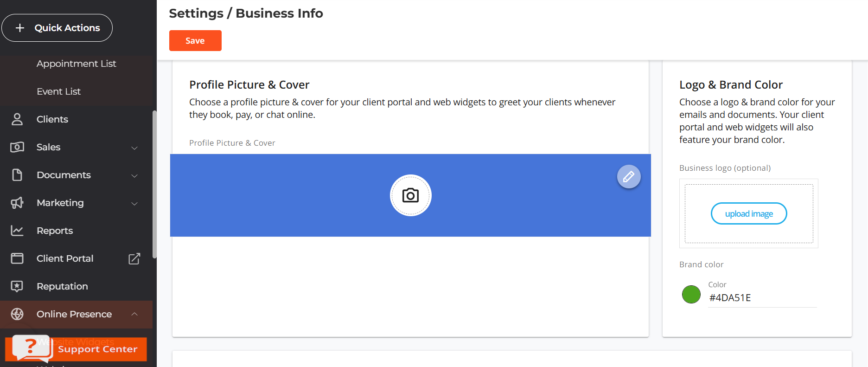
Task: Edit the #4DA51E color code field
Action: coord(762,298)
